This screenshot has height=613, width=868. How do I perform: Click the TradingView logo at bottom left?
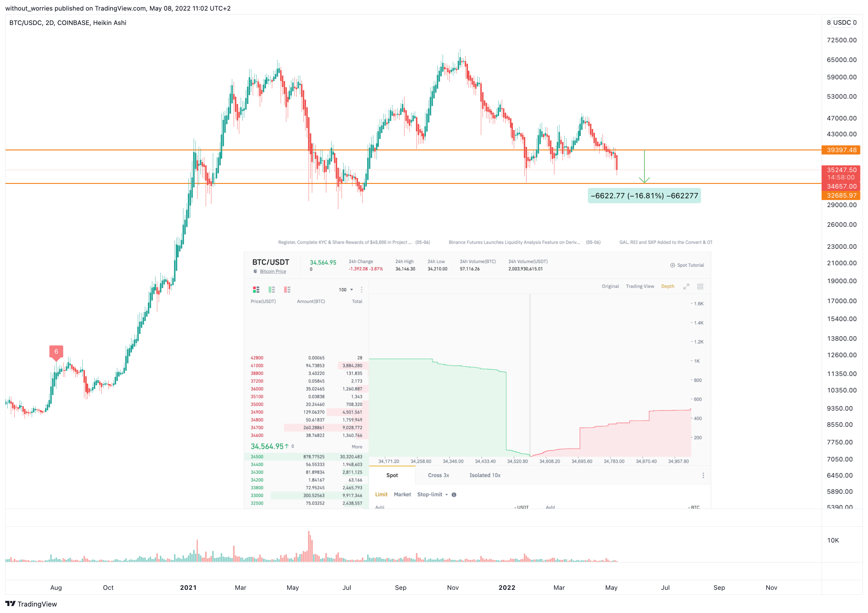31,604
